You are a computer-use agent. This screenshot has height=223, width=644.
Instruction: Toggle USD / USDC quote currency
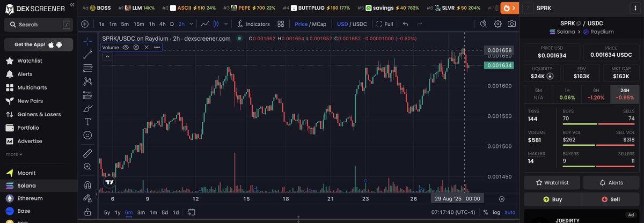pyautogui.click(x=352, y=24)
